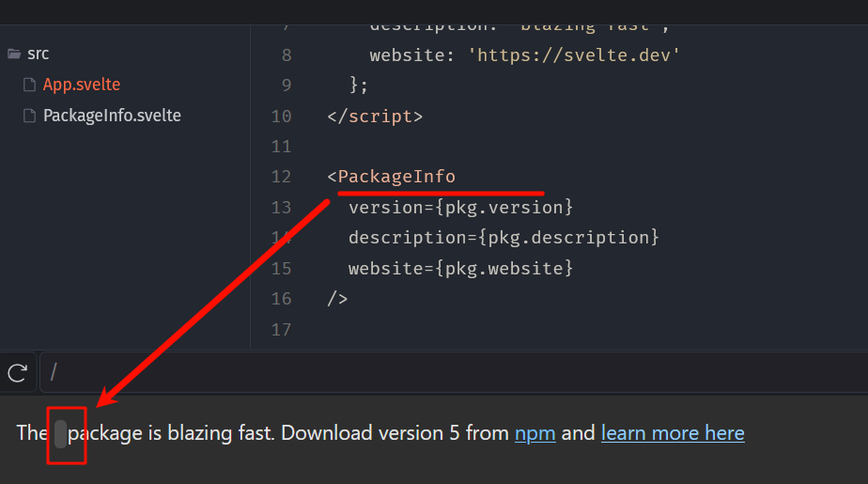Click the file icon beside App.svelte

click(29, 85)
